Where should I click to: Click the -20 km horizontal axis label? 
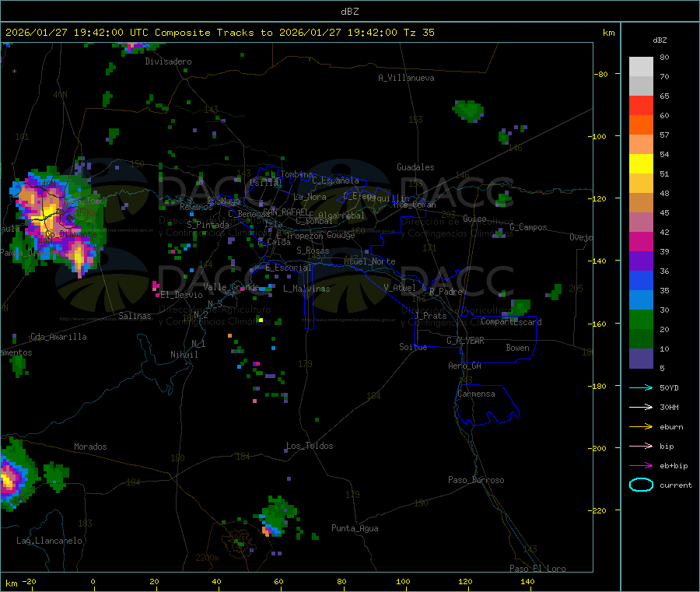tap(30, 582)
